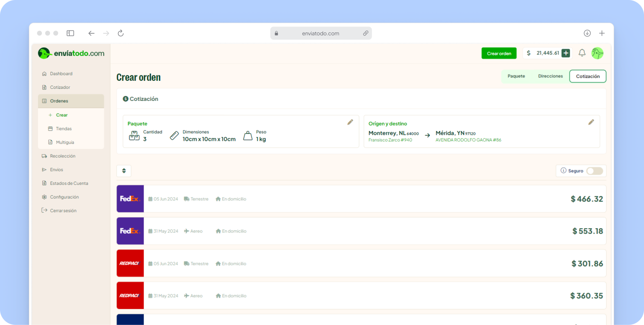The width and height of the screenshot is (644, 325).
Task: Enable the Seguro toggle switch
Action: (595, 171)
